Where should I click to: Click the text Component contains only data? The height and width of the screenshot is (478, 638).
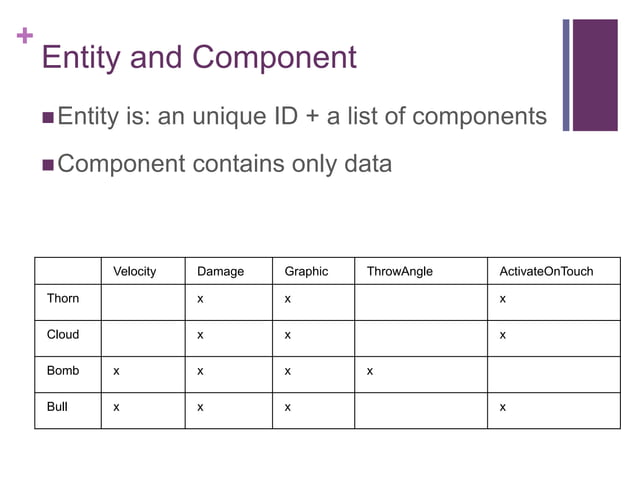coord(224,163)
